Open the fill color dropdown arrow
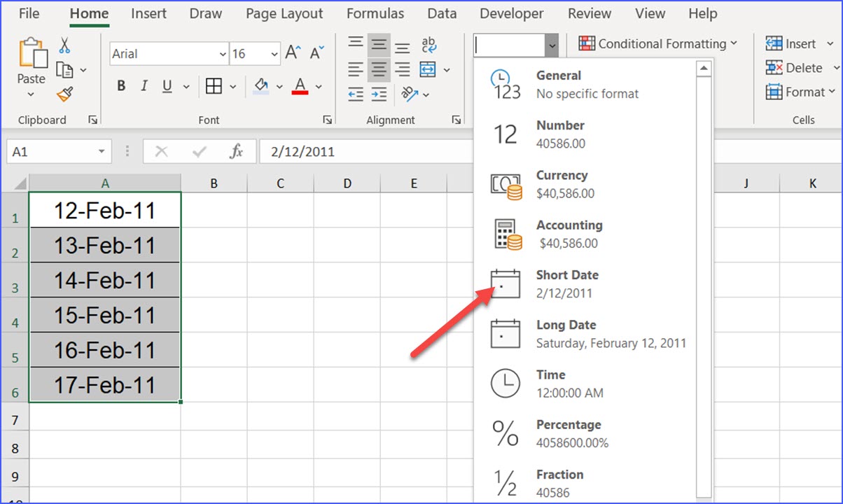 point(279,87)
